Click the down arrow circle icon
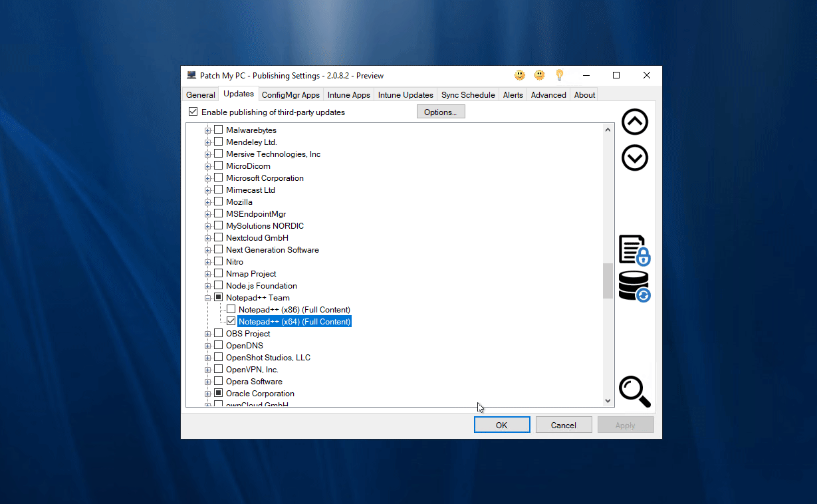 coord(634,158)
